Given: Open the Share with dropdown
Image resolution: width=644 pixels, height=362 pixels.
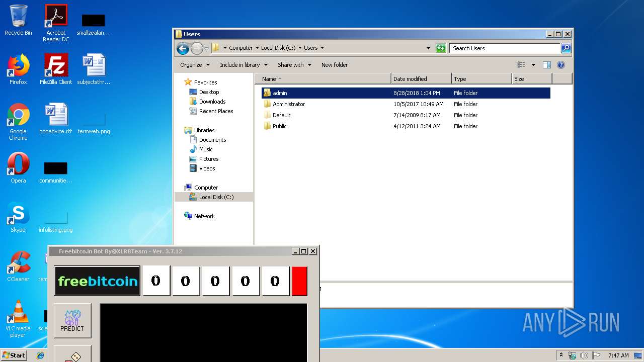Looking at the screenshot, I should pyautogui.click(x=295, y=65).
